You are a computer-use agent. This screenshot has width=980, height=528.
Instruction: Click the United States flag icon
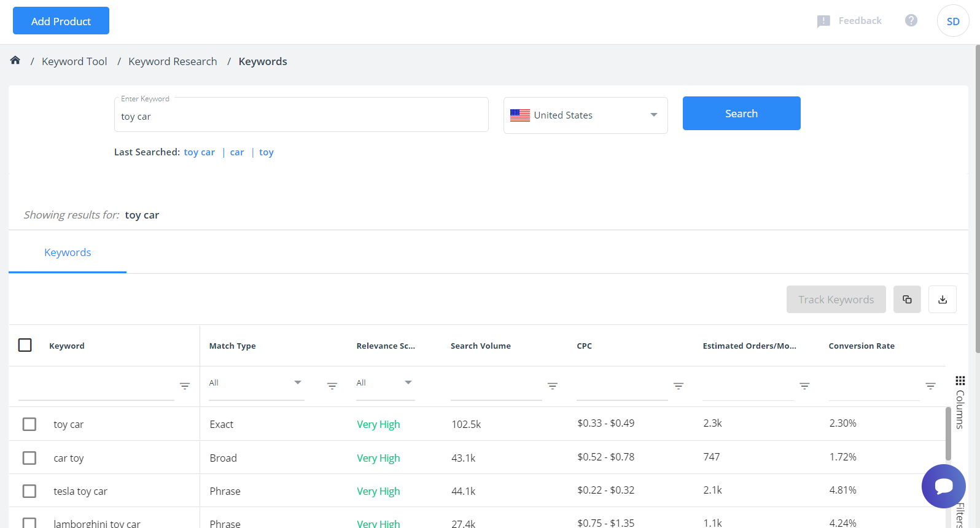[x=520, y=115]
